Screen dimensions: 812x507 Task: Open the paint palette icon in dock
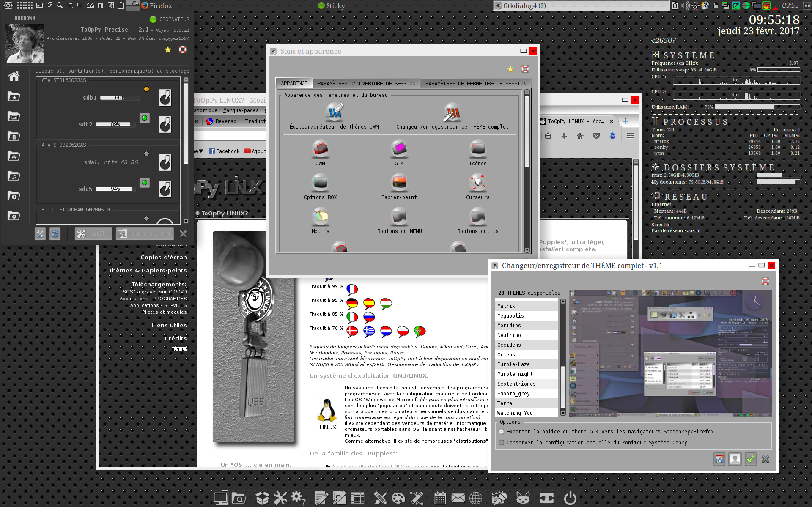coord(398,498)
